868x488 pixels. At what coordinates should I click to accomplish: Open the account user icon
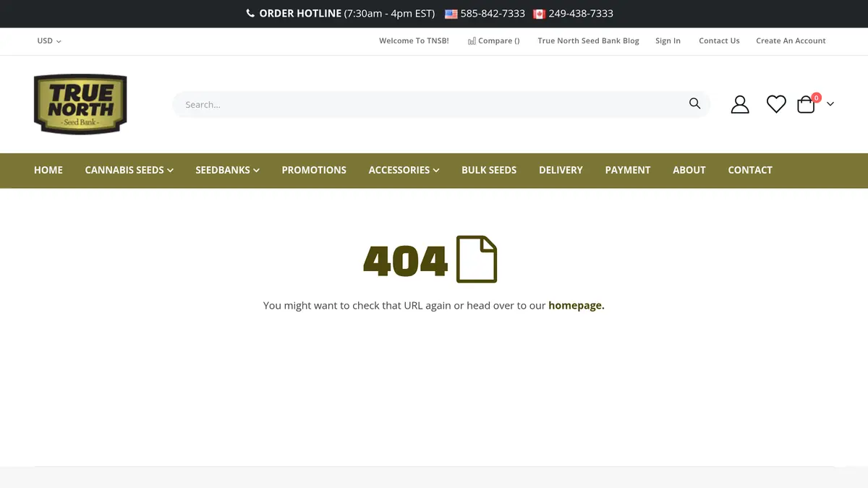point(740,104)
